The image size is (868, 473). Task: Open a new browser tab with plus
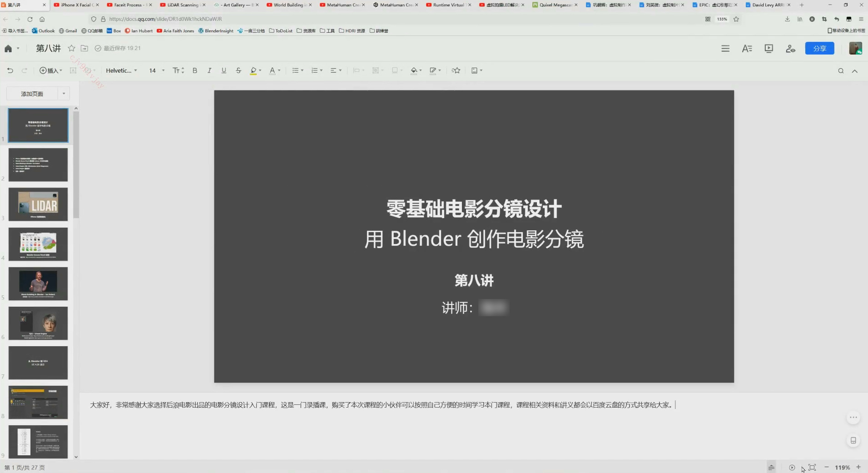point(802,5)
